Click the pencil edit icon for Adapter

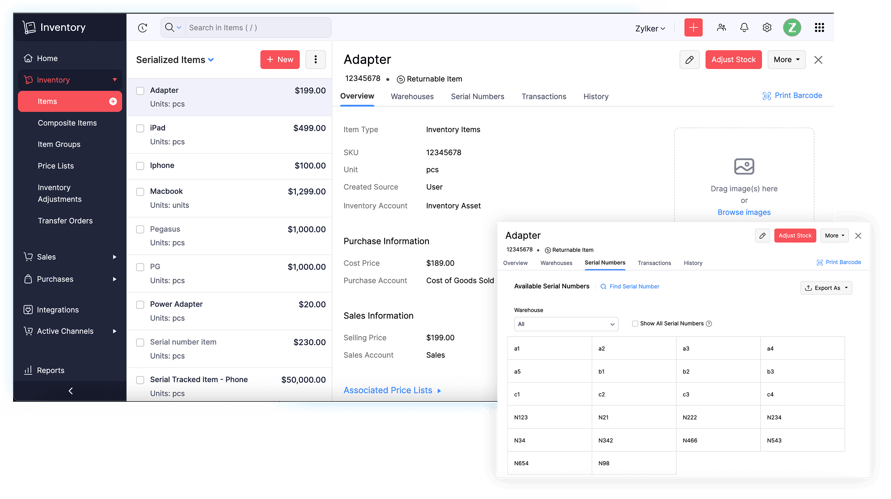click(x=689, y=60)
